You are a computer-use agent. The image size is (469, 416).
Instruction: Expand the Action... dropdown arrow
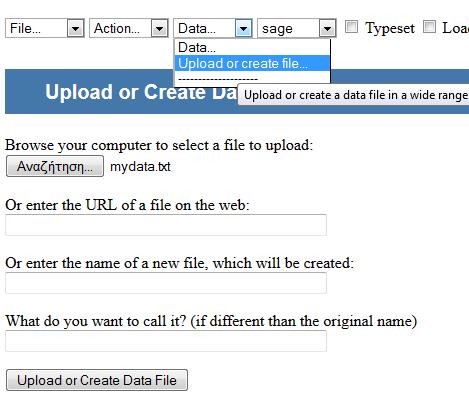(x=159, y=29)
